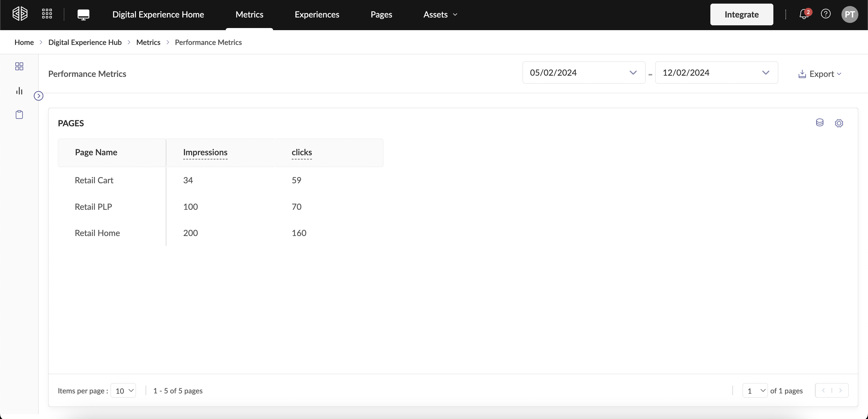Click the monitor icon in the top bar

click(83, 14)
